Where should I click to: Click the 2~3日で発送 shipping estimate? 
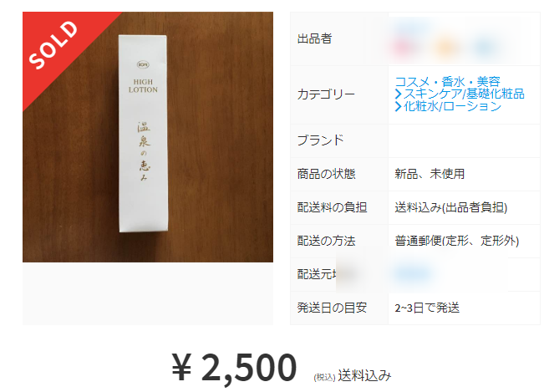click(427, 308)
